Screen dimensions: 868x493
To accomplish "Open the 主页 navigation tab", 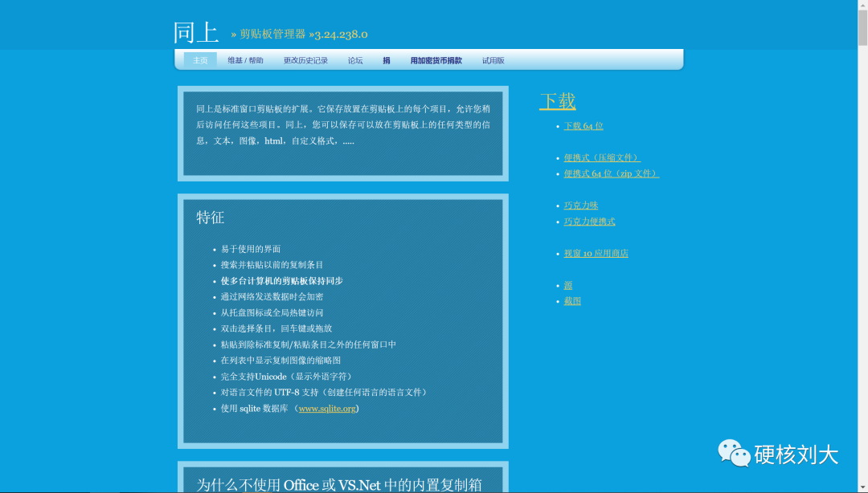I will 200,60.
